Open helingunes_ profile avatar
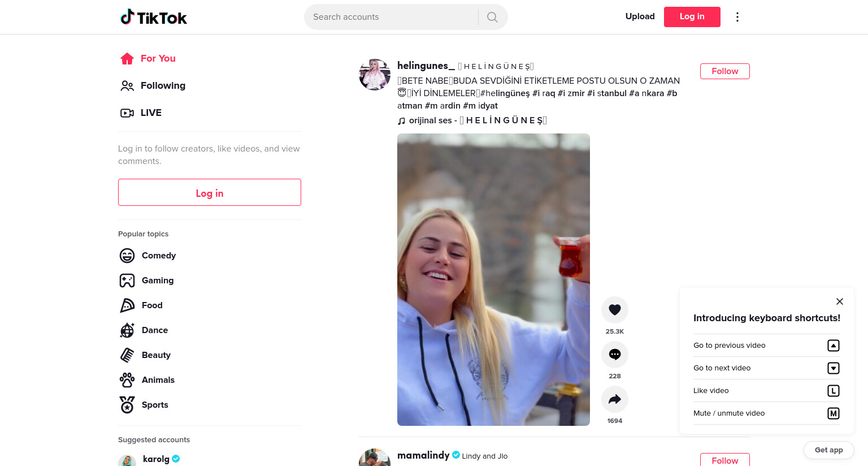The width and height of the screenshot is (868, 466). click(x=375, y=75)
